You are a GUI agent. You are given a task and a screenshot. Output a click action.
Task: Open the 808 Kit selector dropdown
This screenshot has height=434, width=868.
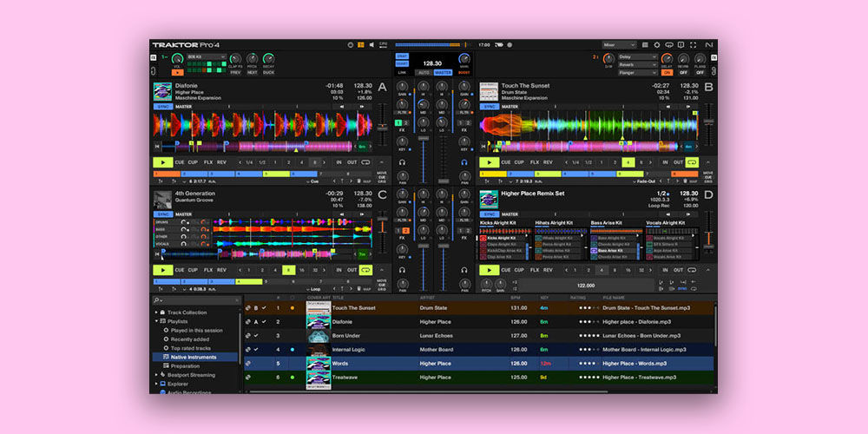point(207,56)
